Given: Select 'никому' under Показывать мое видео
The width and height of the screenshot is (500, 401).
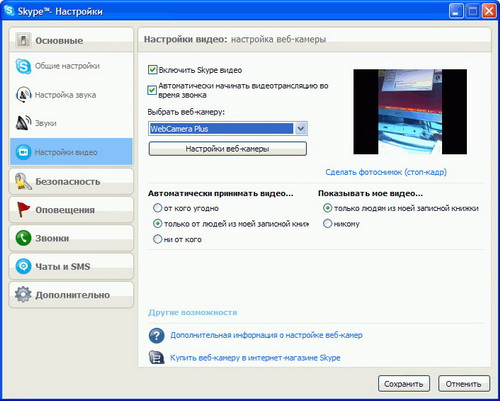Looking at the screenshot, I should tap(327, 224).
